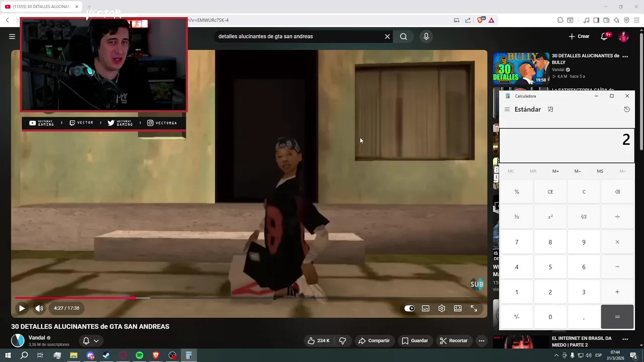Open more actions menu beside Recortar
This screenshot has height=362, width=644.
tap(481, 340)
